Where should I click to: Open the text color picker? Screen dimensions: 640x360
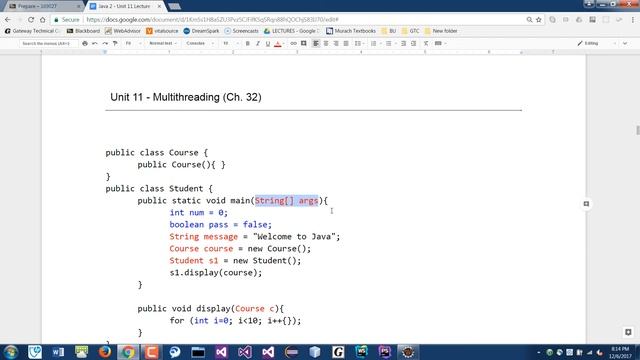pyautogui.click(x=278, y=43)
